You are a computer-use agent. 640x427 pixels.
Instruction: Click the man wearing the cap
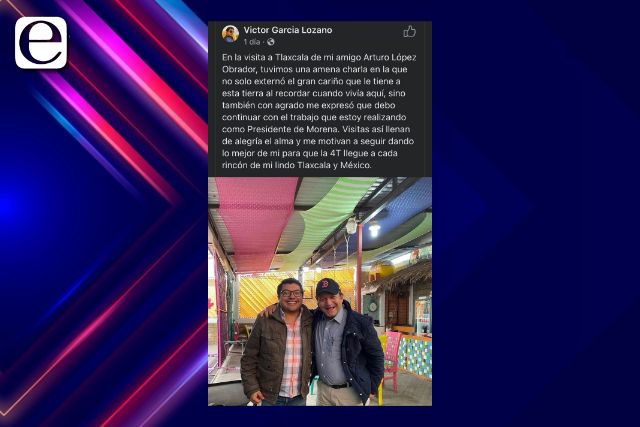[x=347, y=343]
